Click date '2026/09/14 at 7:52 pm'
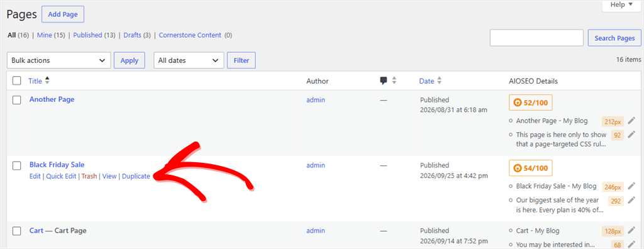The image size is (644, 249). [454, 241]
